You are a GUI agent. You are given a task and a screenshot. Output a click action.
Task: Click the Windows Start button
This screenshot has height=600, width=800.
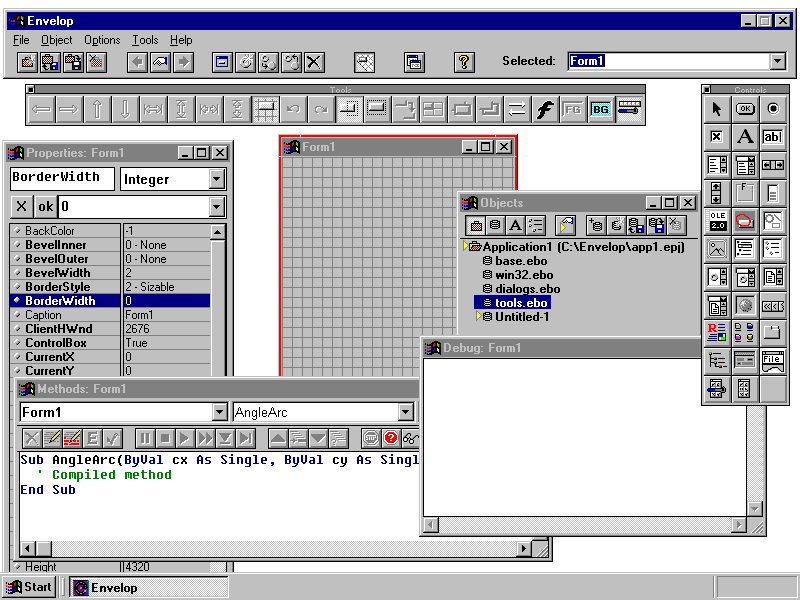(29, 587)
